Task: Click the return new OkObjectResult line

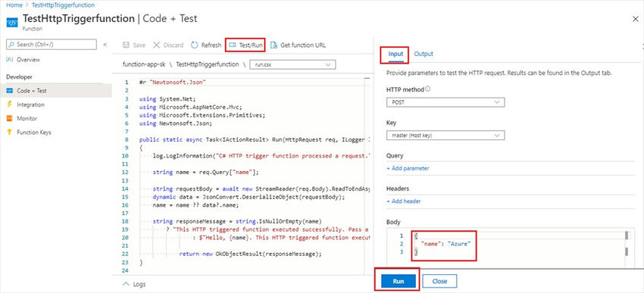Action: pos(250,254)
